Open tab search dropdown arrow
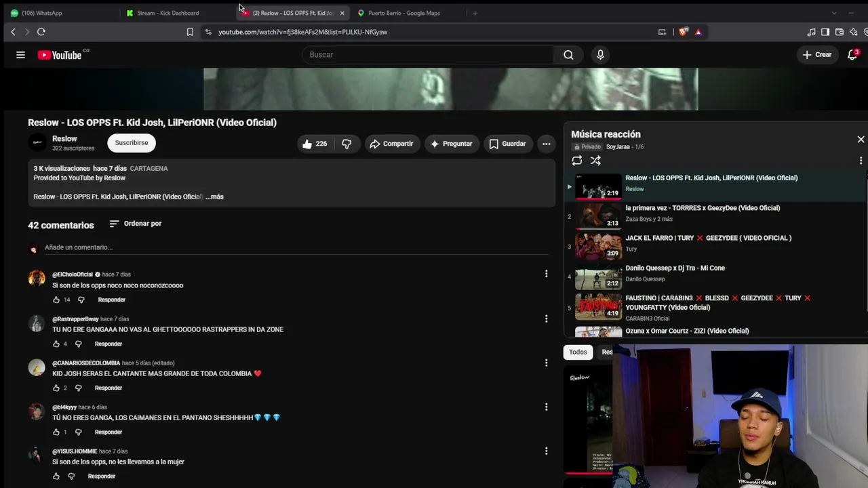868x488 pixels. tap(833, 13)
